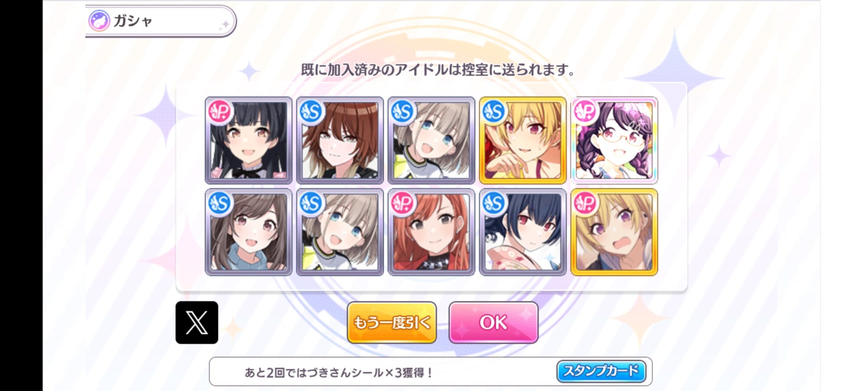868x391 pixels.
Task: Confirm results with the OK button
Action: (x=493, y=322)
